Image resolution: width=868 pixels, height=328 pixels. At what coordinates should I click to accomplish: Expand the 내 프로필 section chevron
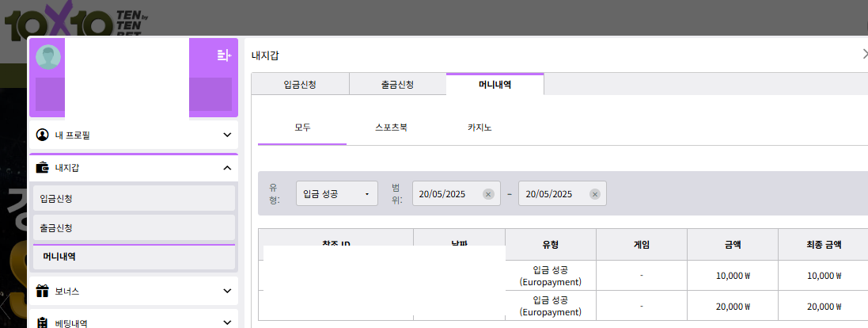(227, 135)
